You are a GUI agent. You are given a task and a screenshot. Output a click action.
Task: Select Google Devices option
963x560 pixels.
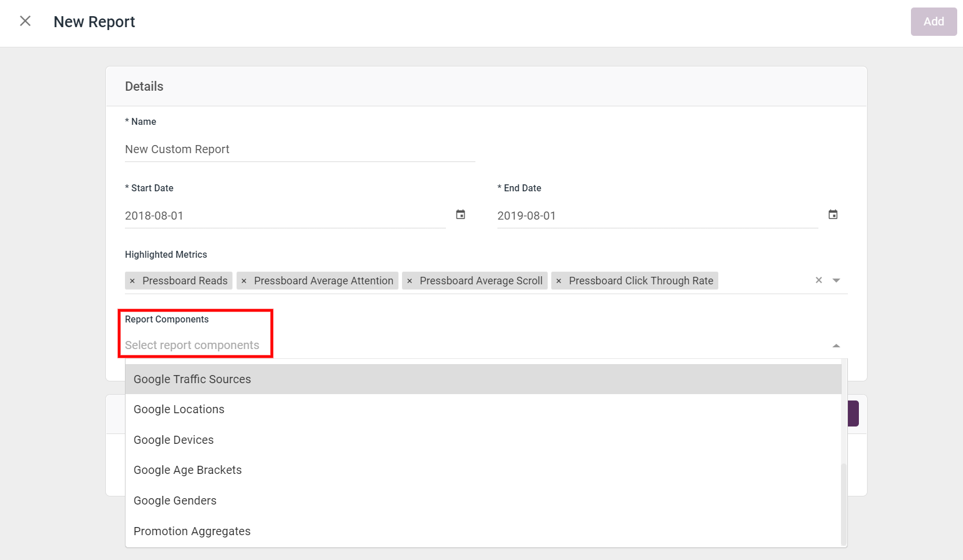pos(483,440)
